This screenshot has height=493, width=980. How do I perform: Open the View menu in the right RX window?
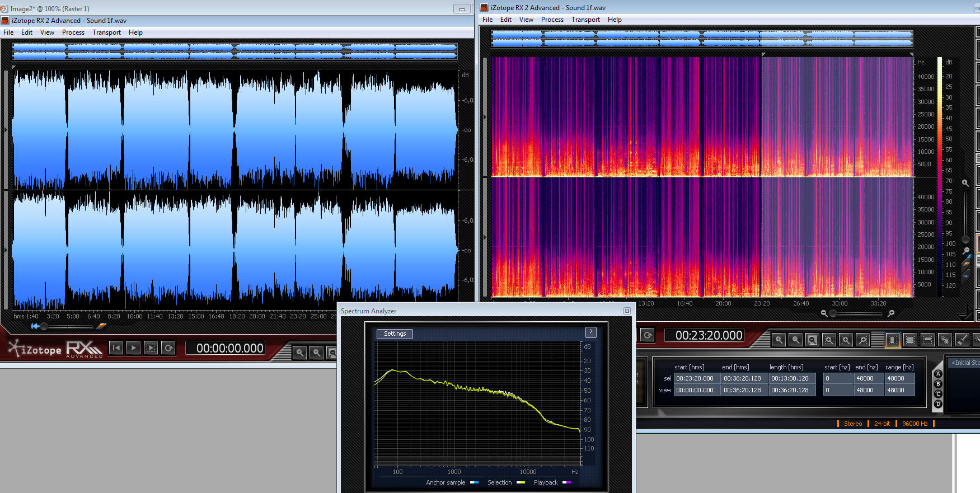527,20
